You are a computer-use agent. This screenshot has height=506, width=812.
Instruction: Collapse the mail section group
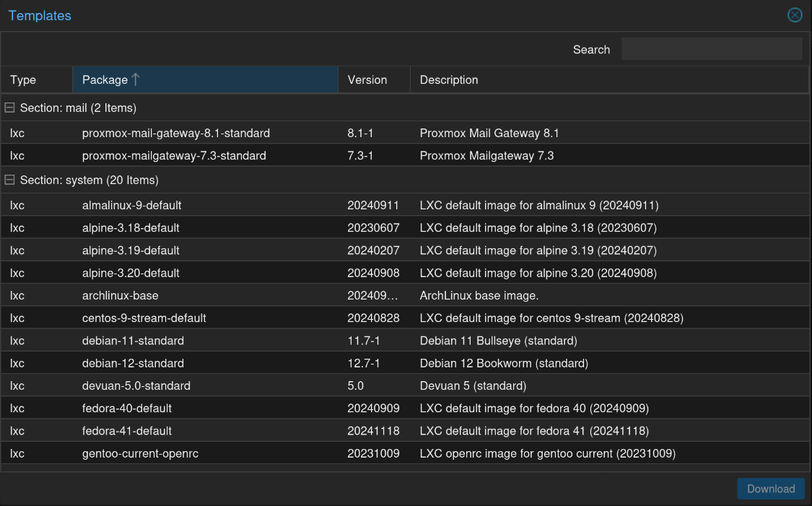click(9, 108)
